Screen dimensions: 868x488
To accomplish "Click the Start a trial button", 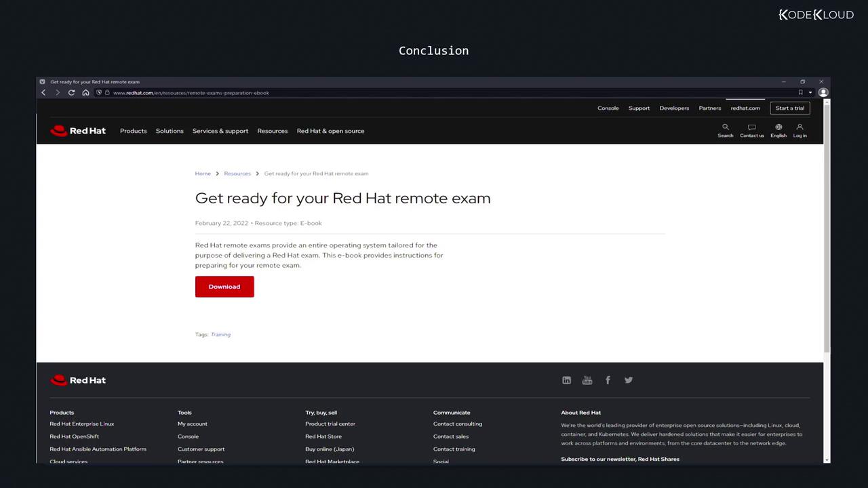I will click(x=790, y=108).
